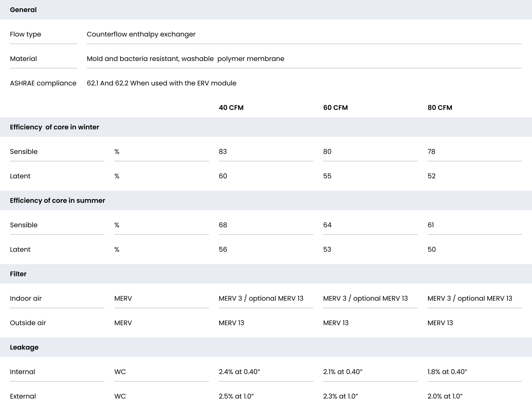Click the % unit in winter Sensible row

point(117,152)
